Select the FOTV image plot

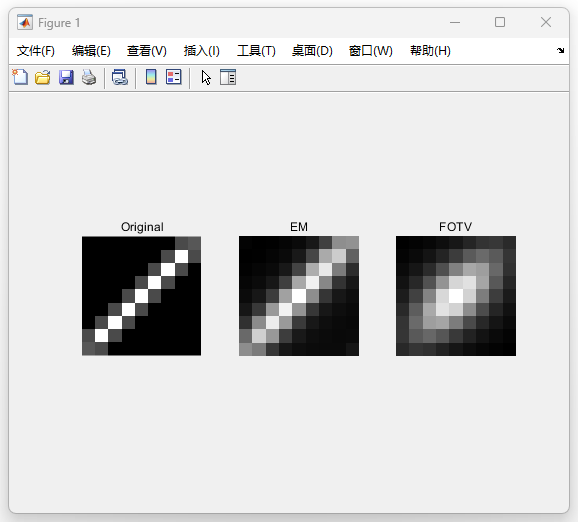[x=456, y=296]
